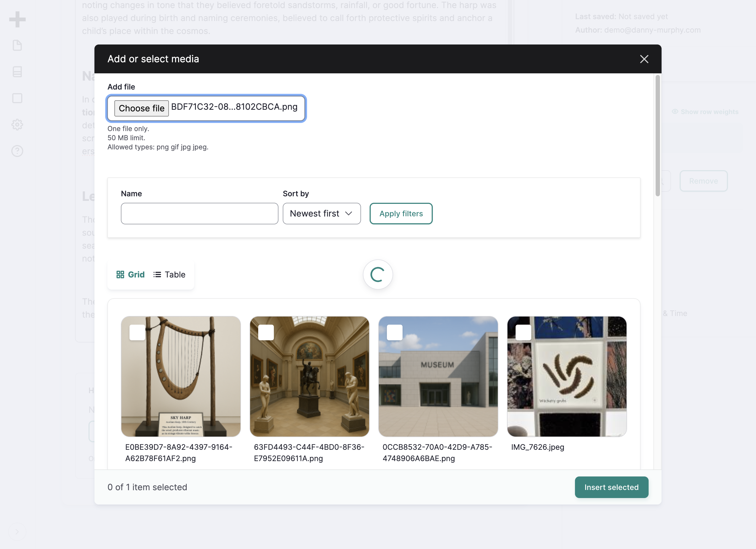Click the plus icon in the sidebar
Image resolution: width=756 pixels, height=549 pixels.
pyautogui.click(x=17, y=19)
